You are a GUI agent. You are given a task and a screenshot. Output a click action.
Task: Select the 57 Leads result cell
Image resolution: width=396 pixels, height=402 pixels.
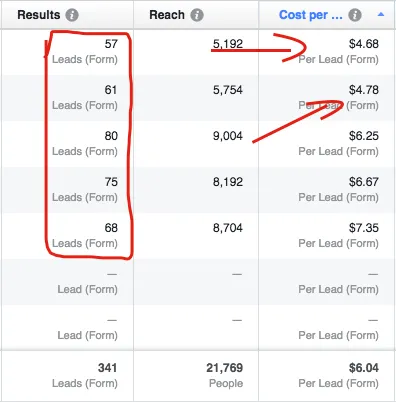point(85,51)
